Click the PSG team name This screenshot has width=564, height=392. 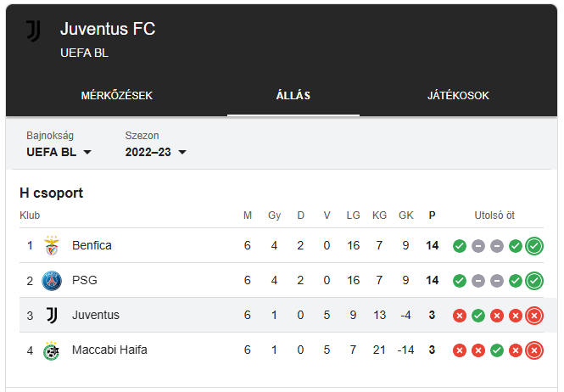[x=85, y=280]
